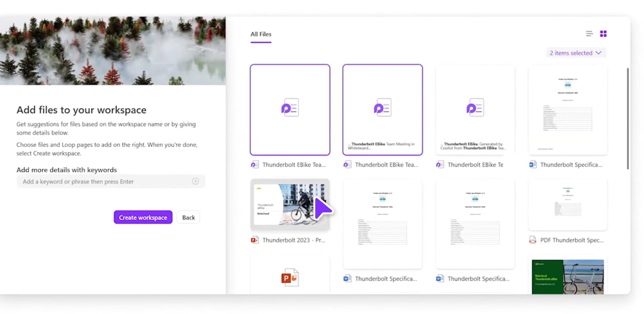Image resolution: width=644 pixels, height=314 pixels.
Task: Click Word icon beside first Thunderbolt Specifica file
Action: [x=533, y=164]
